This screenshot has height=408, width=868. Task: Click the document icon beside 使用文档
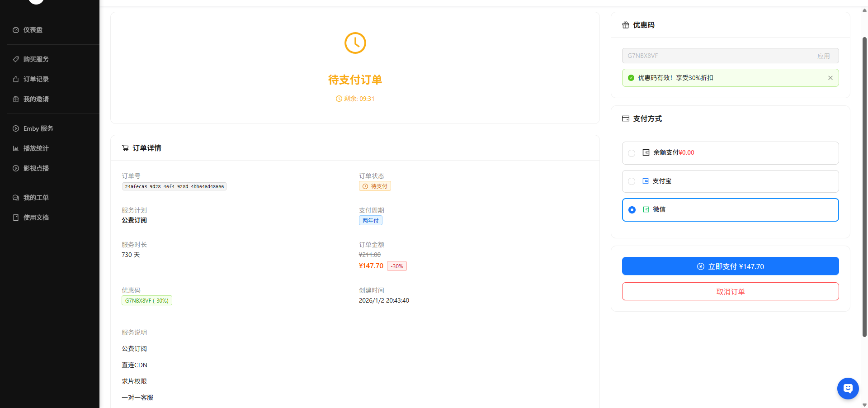coord(16,218)
